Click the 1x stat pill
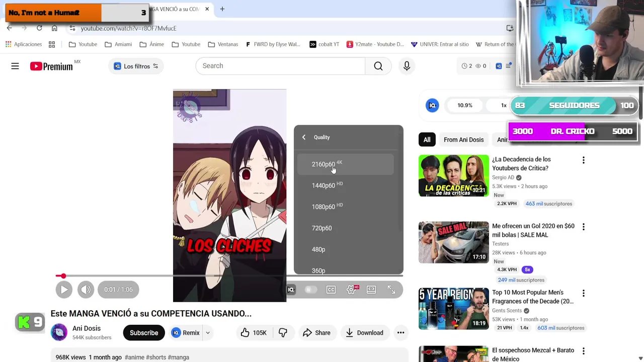644x362 pixels. [x=504, y=106]
